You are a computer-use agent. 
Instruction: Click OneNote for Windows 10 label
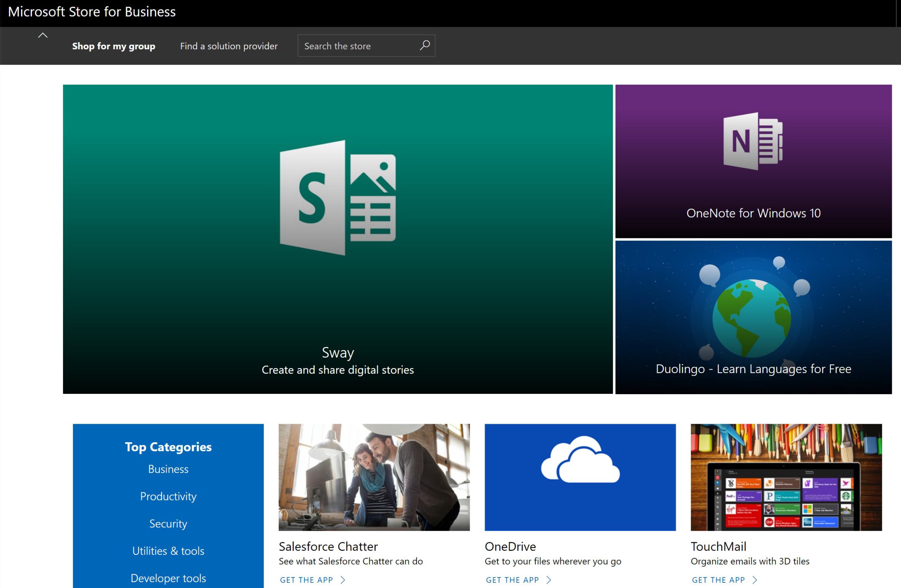tap(754, 213)
